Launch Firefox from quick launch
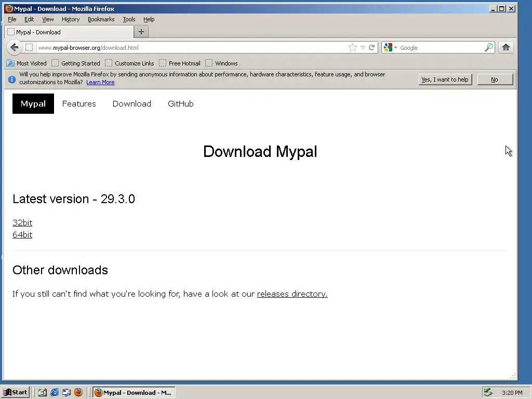Image resolution: width=532 pixels, height=399 pixels. pyautogui.click(x=78, y=392)
